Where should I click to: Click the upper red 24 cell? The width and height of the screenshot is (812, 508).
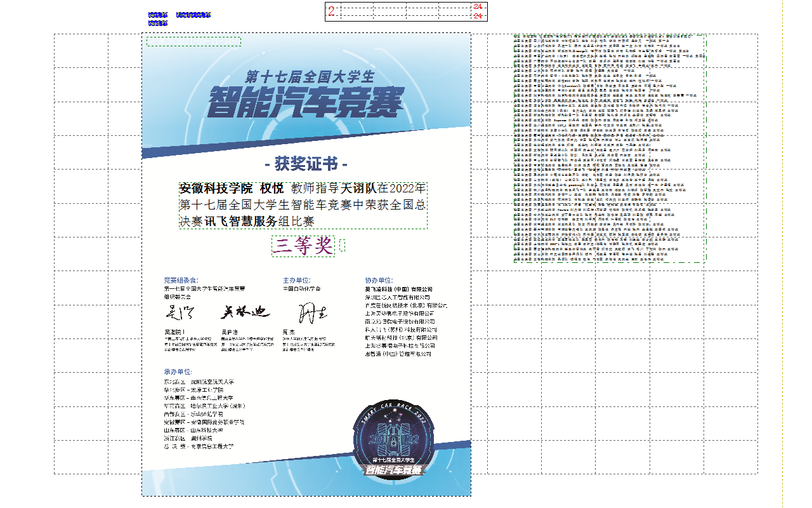click(x=478, y=6)
